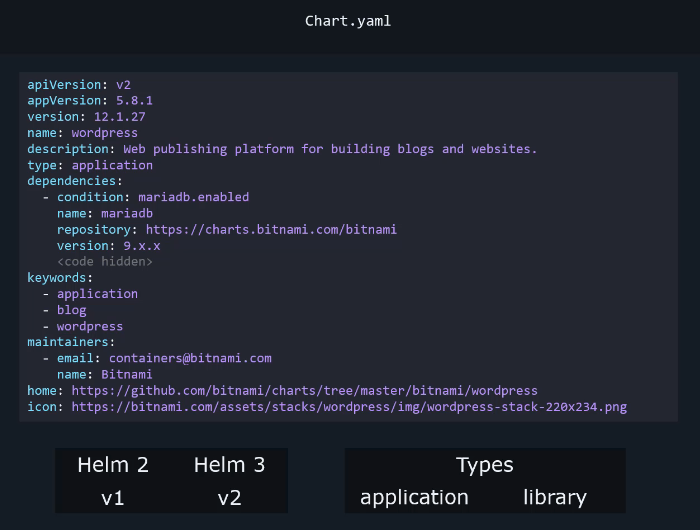Click the 'name: Bitnami' maintainer line
The width and height of the screenshot is (700, 530).
pos(105,374)
